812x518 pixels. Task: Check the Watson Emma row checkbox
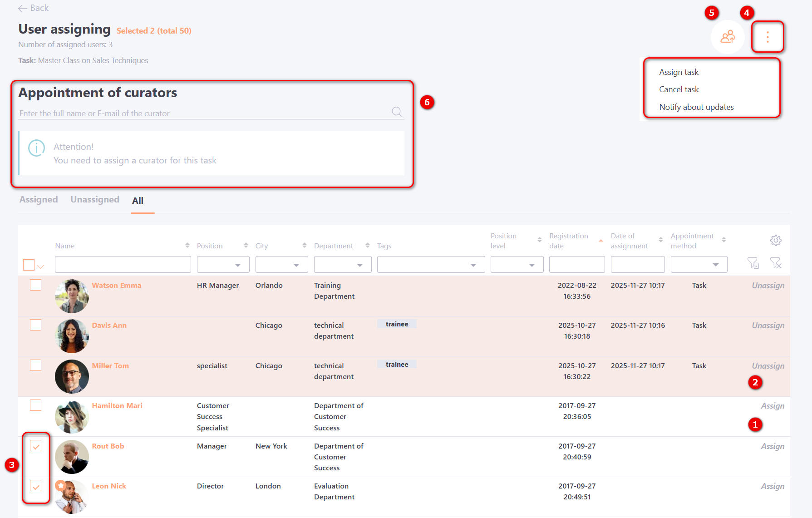click(36, 285)
